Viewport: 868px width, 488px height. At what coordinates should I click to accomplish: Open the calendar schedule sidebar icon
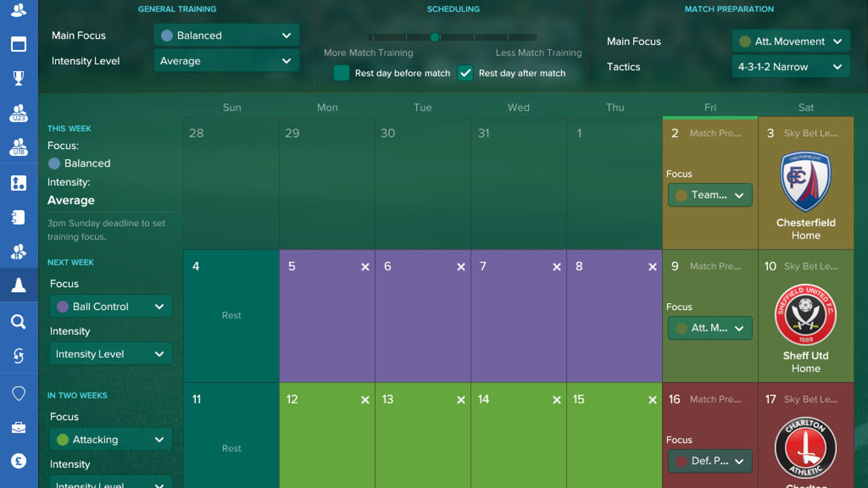[19, 44]
